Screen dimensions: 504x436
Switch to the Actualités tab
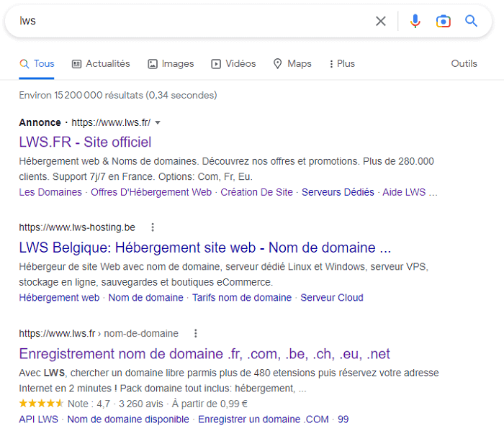point(101,63)
